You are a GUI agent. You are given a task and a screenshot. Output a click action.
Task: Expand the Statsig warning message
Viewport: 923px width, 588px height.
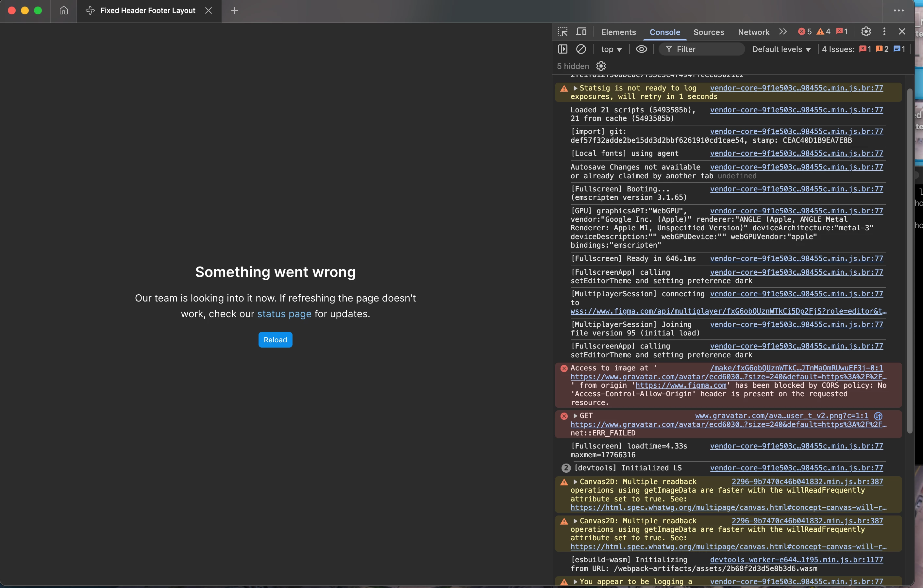(x=575, y=88)
